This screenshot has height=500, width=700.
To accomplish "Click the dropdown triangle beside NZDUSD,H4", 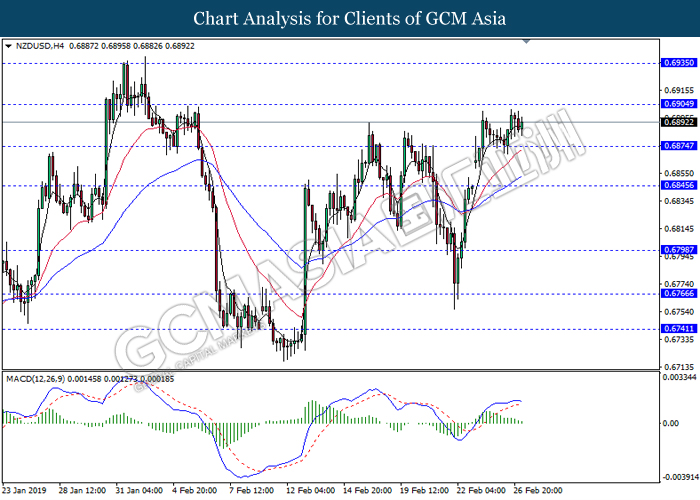I will (8, 46).
